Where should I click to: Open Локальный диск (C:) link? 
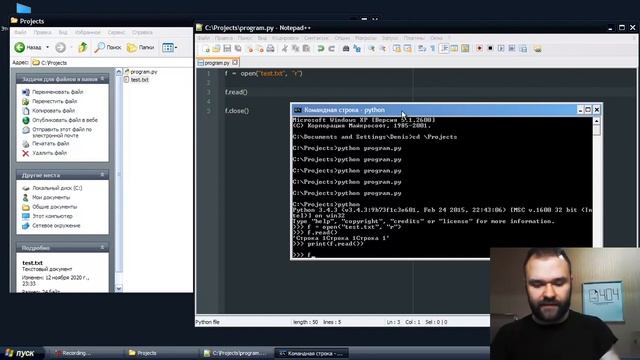tap(57, 188)
